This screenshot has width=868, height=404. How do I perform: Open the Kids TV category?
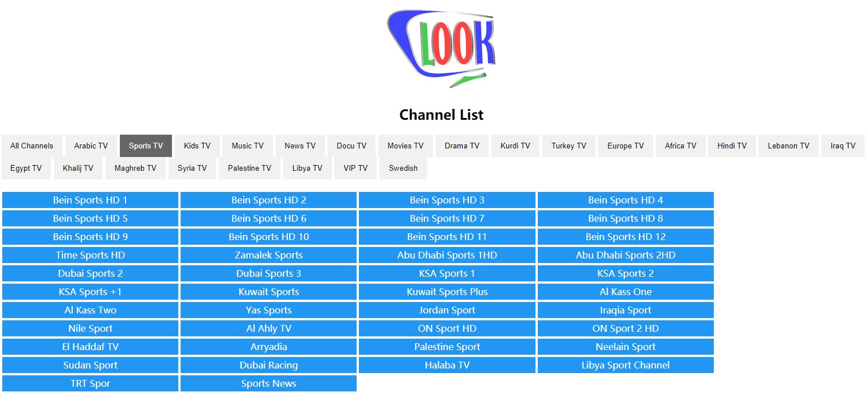(197, 146)
